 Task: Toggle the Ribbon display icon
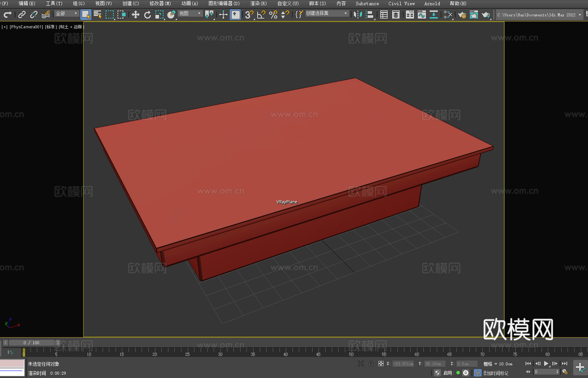point(410,14)
